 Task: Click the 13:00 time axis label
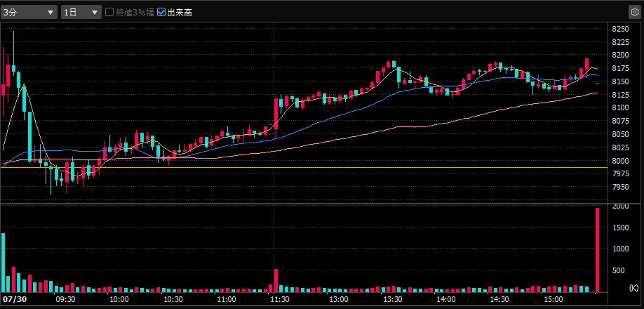pos(338,300)
